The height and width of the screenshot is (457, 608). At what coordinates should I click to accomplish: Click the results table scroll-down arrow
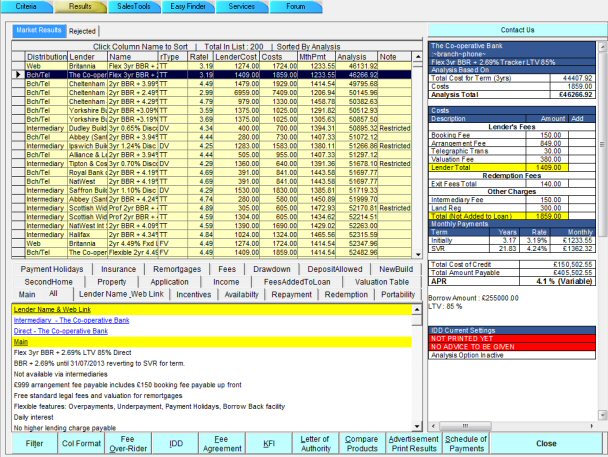(418, 254)
